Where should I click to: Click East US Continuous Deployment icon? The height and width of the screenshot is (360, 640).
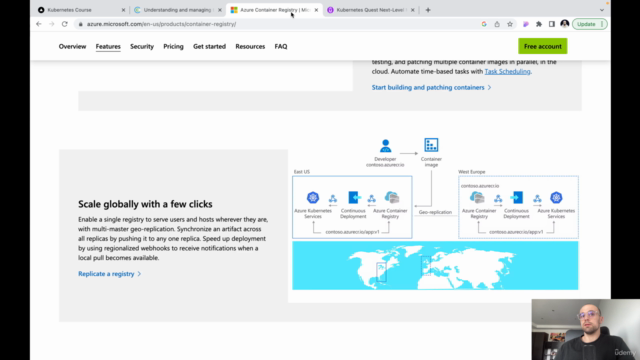[x=354, y=198]
